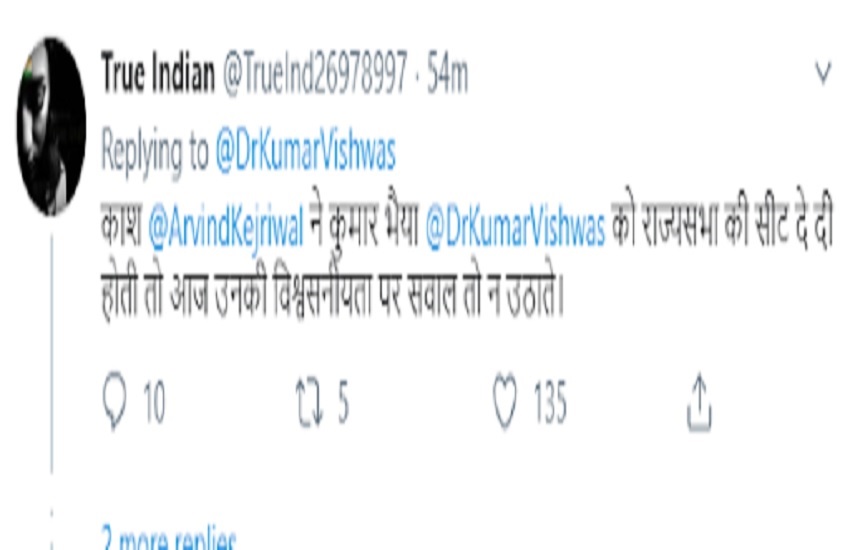850x550 pixels.
Task: Click the vertical thread line below the avatar
Action: point(52,354)
